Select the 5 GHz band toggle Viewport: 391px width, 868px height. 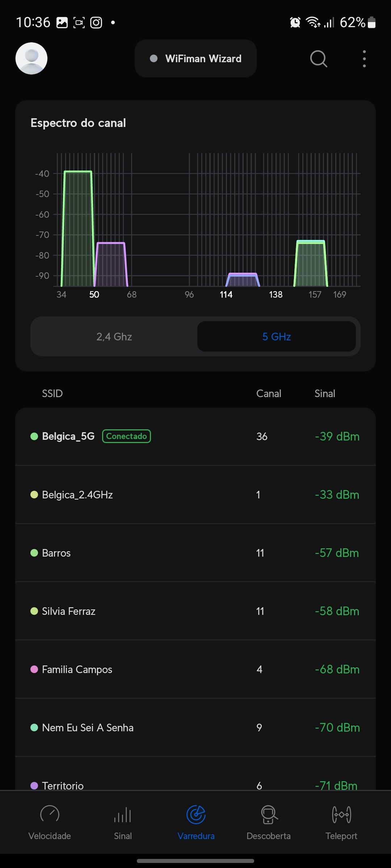277,337
